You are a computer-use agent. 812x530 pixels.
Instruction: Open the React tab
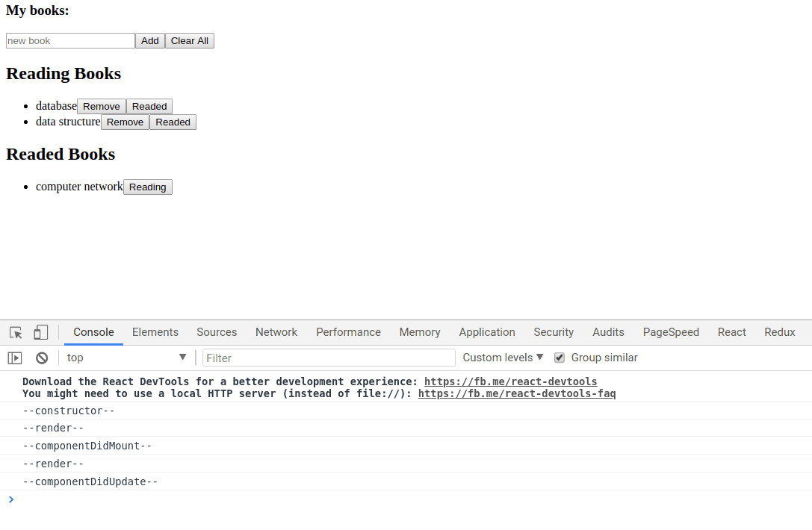731,332
